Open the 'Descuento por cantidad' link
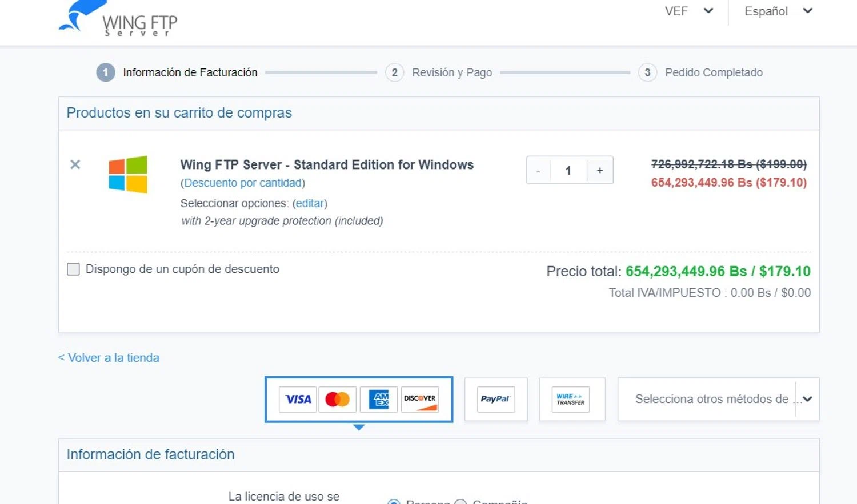The image size is (857, 504). pyautogui.click(x=243, y=183)
